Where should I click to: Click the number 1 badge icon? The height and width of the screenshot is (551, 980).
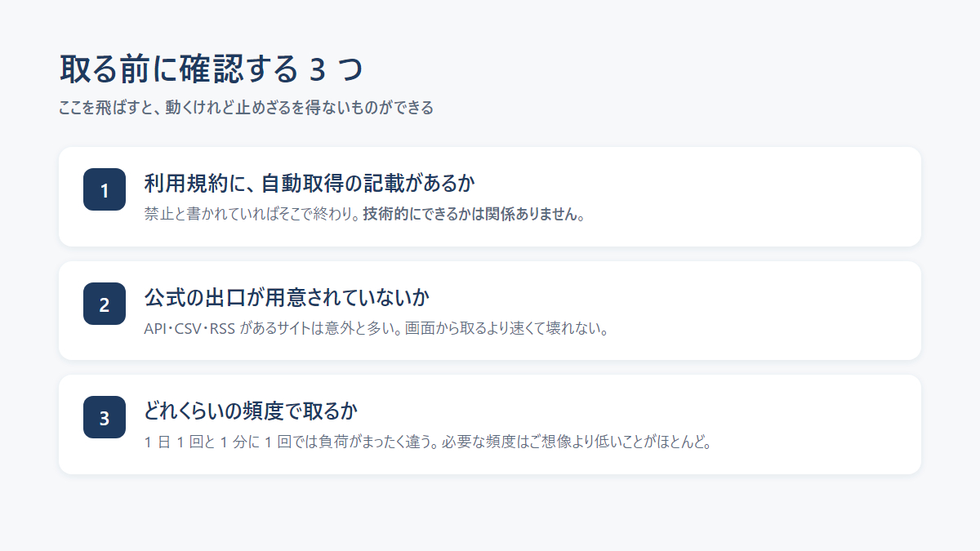[105, 189]
